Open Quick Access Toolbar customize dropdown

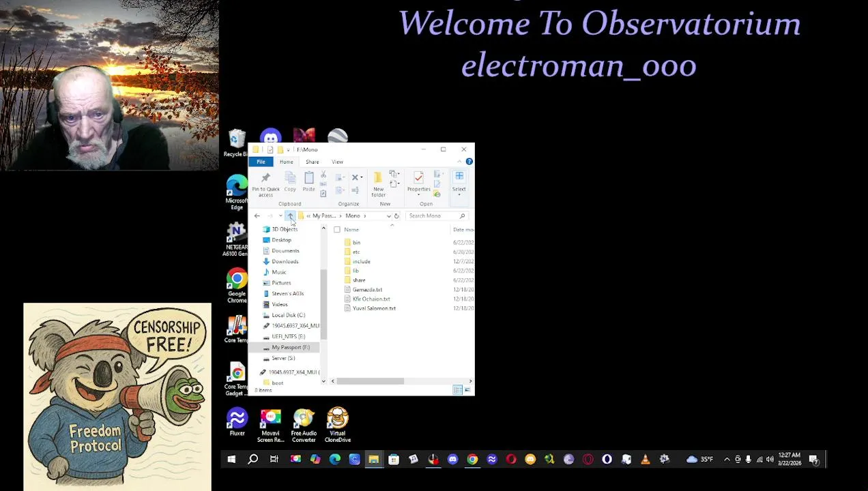[289, 149]
